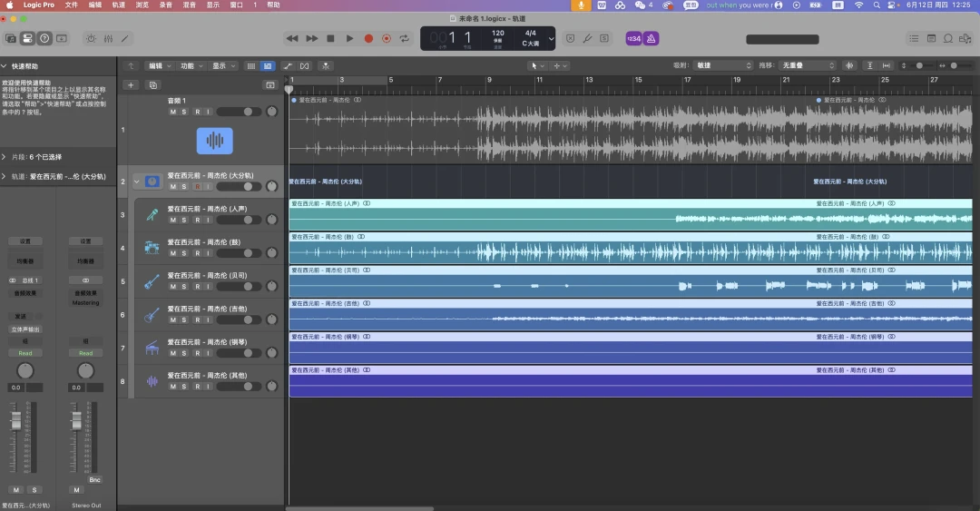The height and width of the screenshot is (511, 980).
Task: Click the pan knob of 音频 1 track
Action: point(272,112)
